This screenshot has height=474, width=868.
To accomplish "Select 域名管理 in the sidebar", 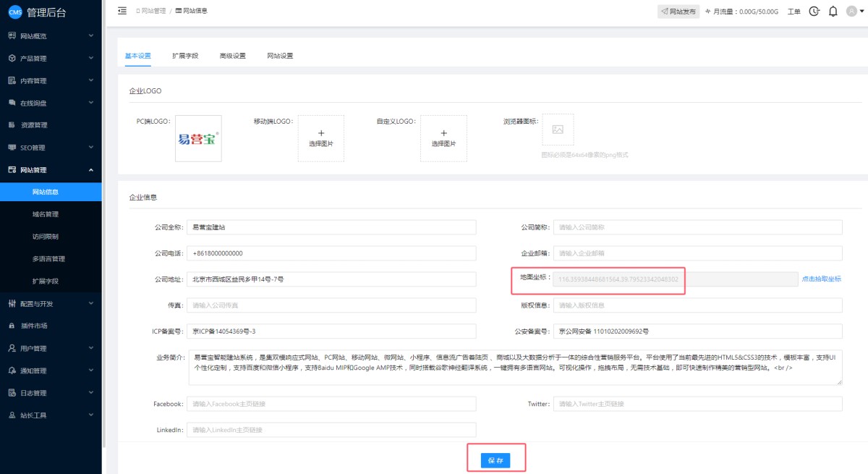I will pyautogui.click(x=46, y=214).
